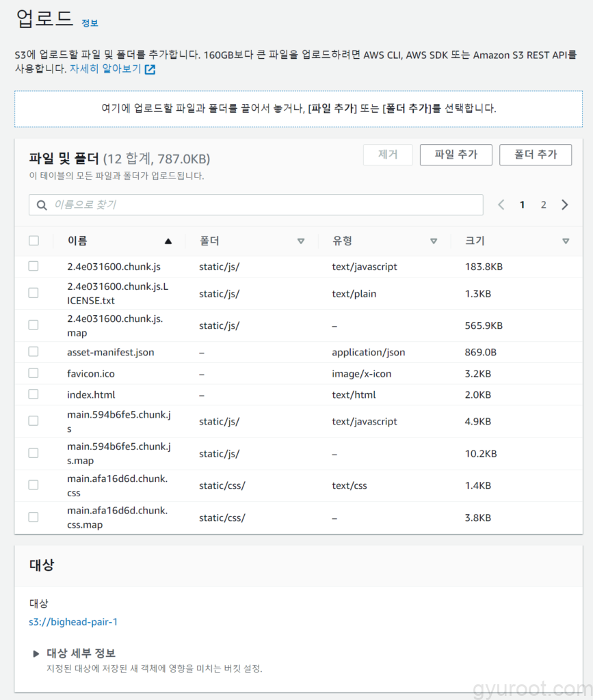The width and height of the screenshot is (593, 700).
Task: Click the magnifier icon in the search box
Action: [42, 205]
